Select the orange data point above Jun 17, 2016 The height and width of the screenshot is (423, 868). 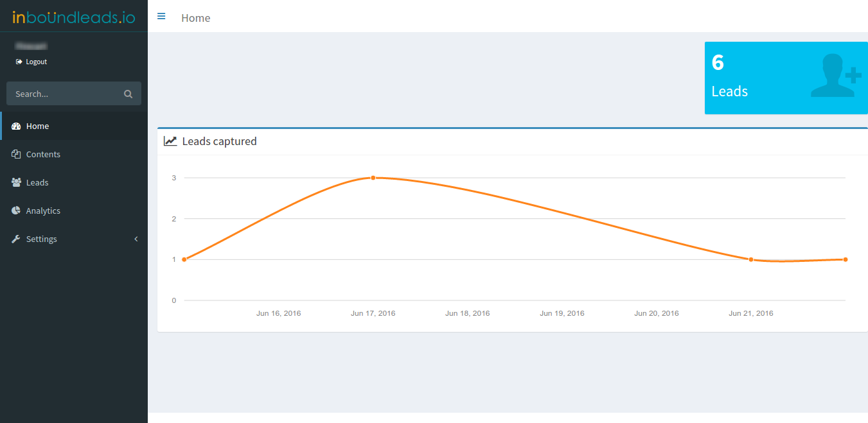point(373,178)
